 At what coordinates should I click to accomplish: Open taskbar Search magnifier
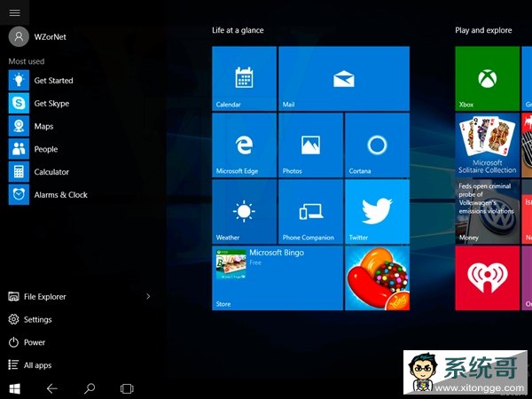click(90, 388)
